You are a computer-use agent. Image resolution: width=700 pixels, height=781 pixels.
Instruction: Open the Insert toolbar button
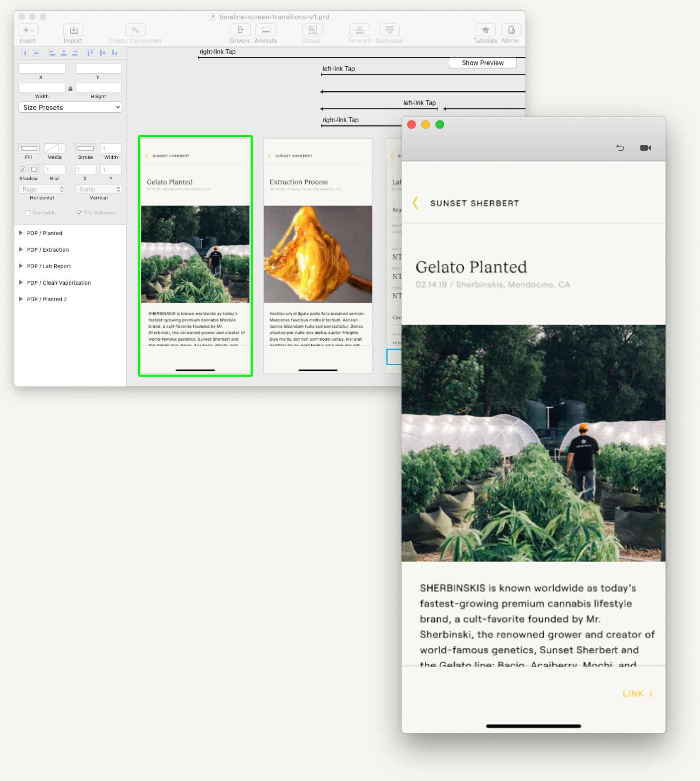28,30
